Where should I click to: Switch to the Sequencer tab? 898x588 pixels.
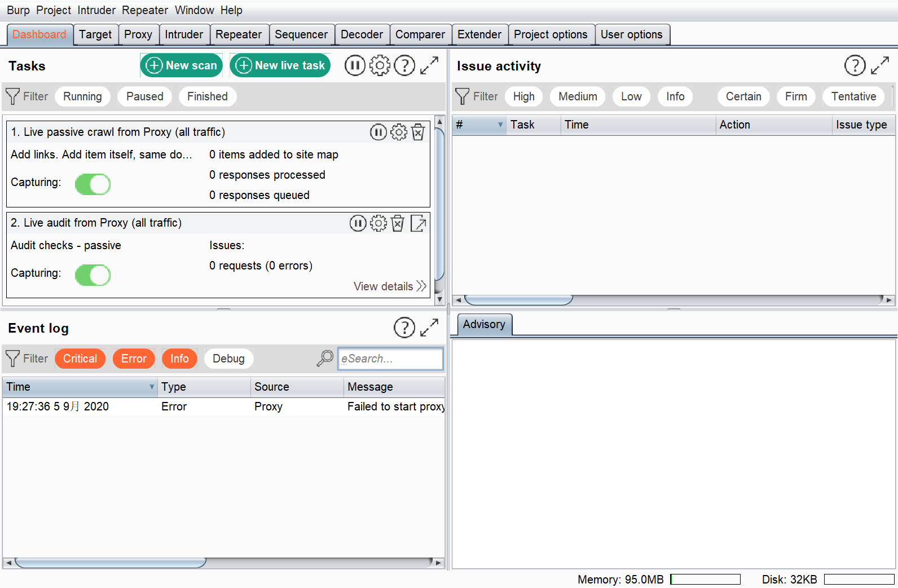click(x=301, y=34)
